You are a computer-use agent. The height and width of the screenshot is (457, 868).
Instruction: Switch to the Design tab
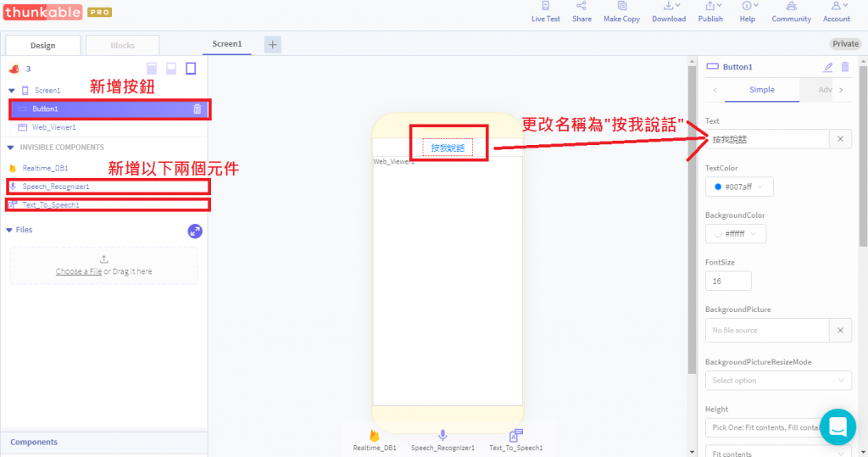pyautogui.click(x=42, y=46)
